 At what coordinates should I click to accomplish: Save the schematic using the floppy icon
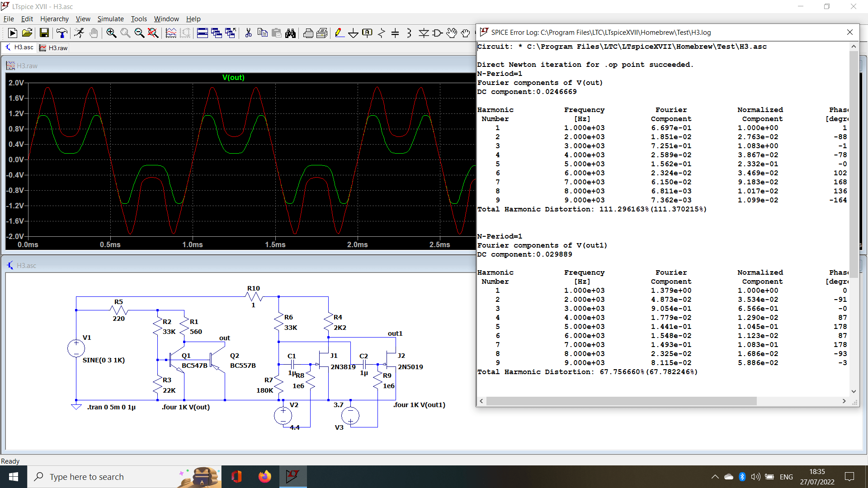coord(44,33)
